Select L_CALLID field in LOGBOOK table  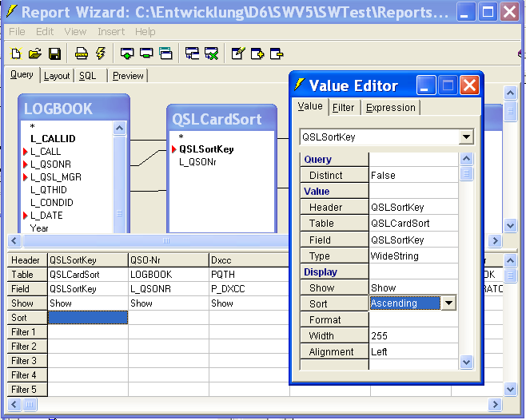(53, 139)
